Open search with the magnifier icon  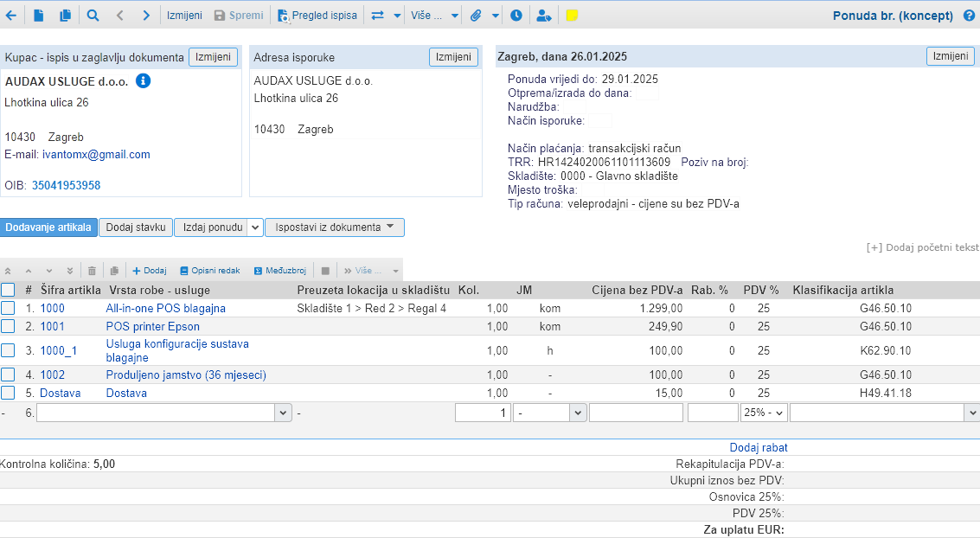click(x=93, y=16)
